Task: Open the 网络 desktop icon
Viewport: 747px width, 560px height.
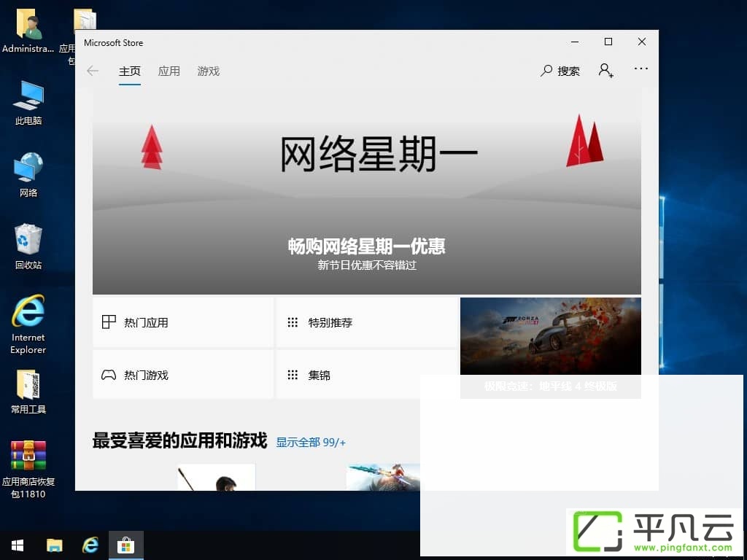Action: (x=28, y=175)
